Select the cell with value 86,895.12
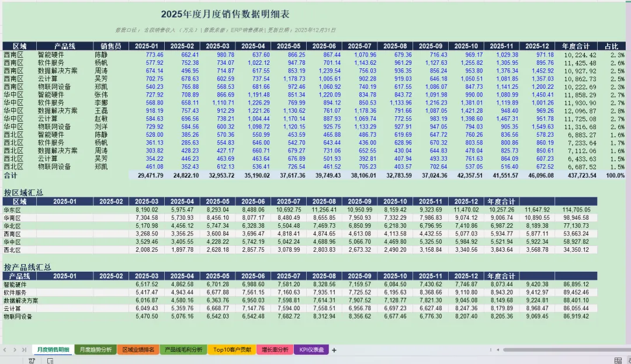Image resolution: width=631 pixels, height=364 pixels. coord(576,285)
